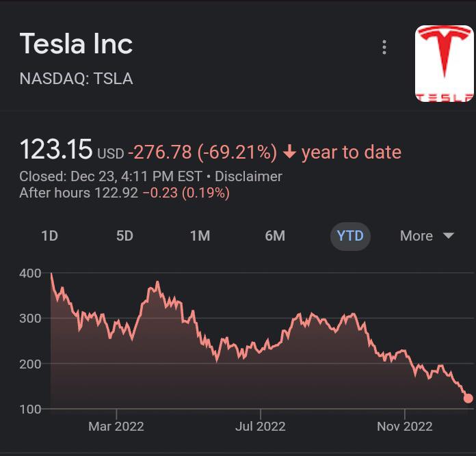Show the 1M price chart
The width and height of the screenshot is (476, 456).
point(200,236)
